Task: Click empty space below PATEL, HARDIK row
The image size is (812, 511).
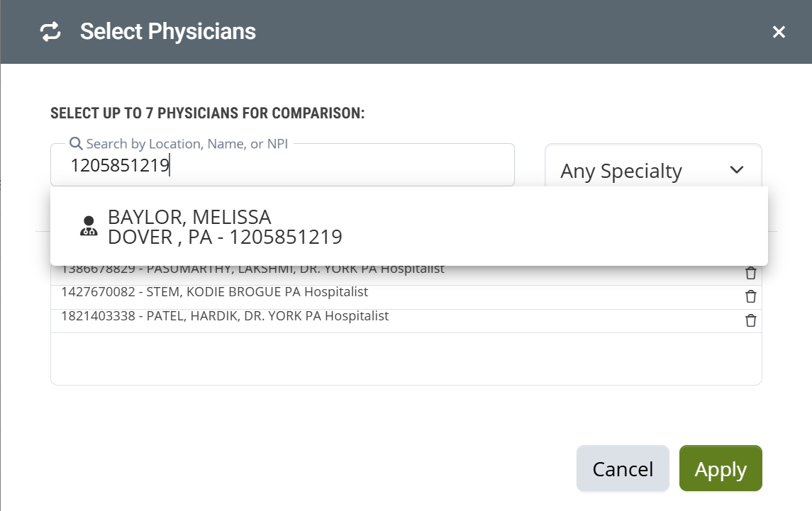Action: 406,359
